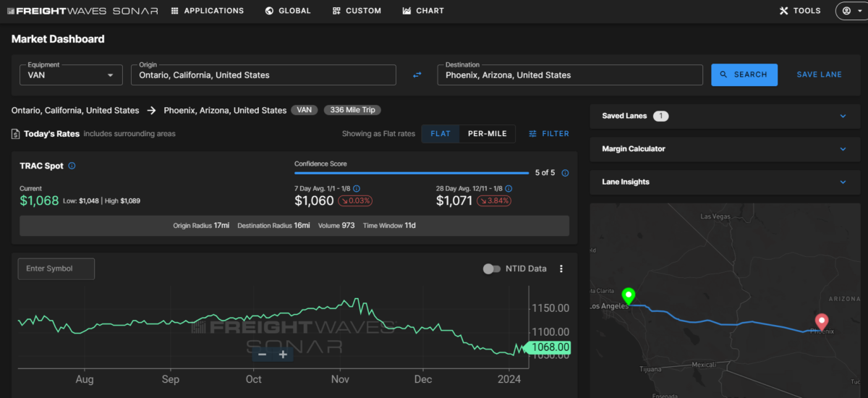
Task: Click 7 Day Avg. info icon
Action: pyautogui.click(x=357, y=188)
